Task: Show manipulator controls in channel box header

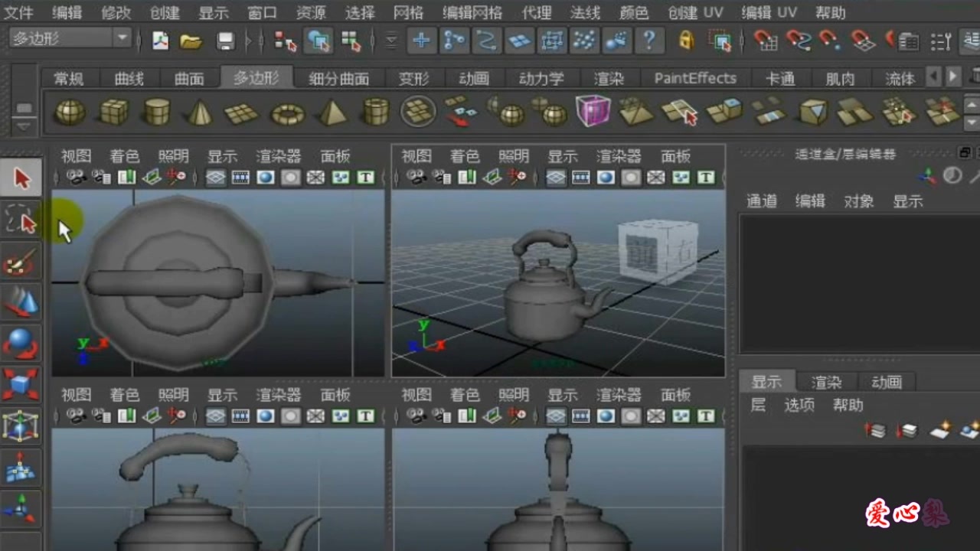Action: (x=928, y=177)
